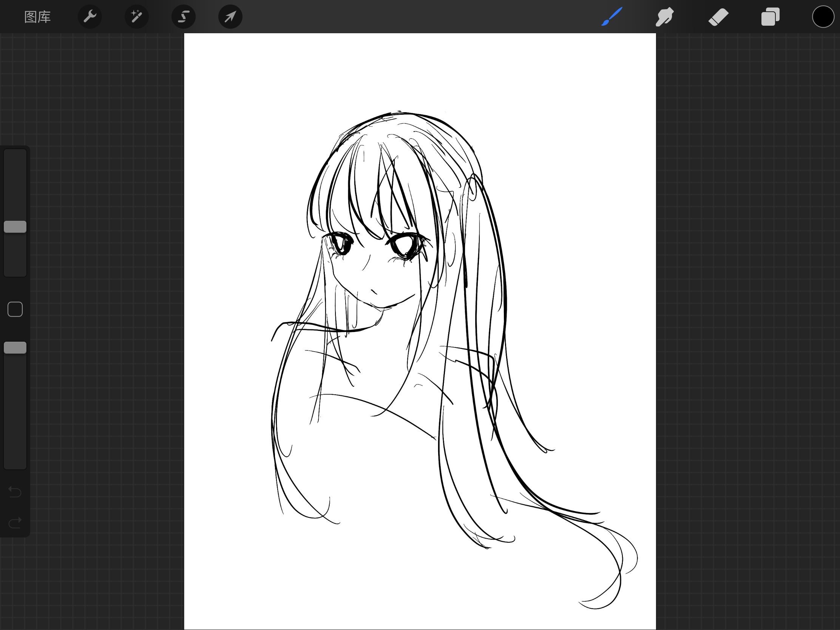The height and width of the screenshot is (630, 840).
Task: Open the 图库 gallery
Action: click(37, 17)
